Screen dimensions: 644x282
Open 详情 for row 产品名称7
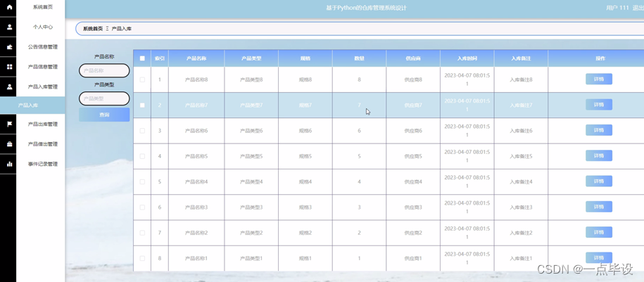coord(599,105)
